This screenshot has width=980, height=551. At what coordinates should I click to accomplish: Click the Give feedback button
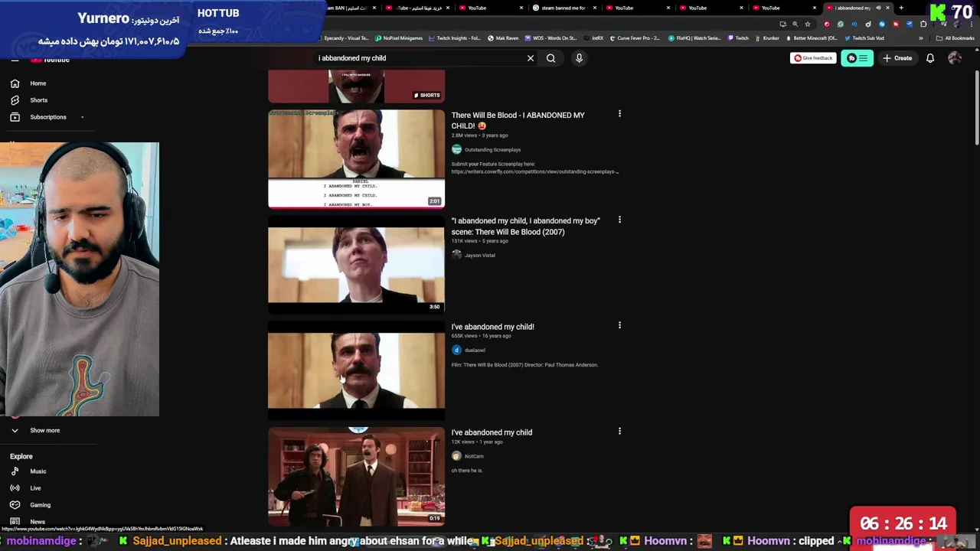(x=813, y=58)
